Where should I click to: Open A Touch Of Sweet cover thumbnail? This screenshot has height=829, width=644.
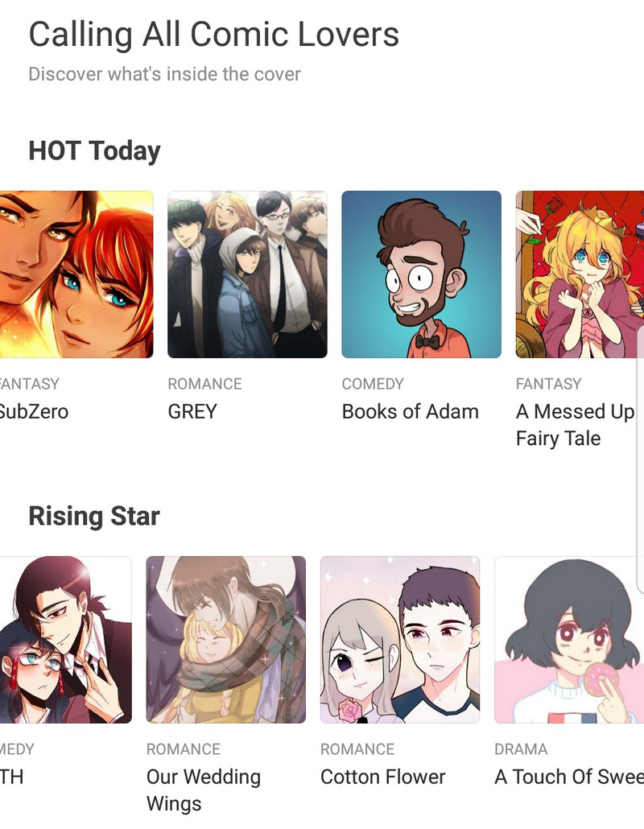coord(569,640)
